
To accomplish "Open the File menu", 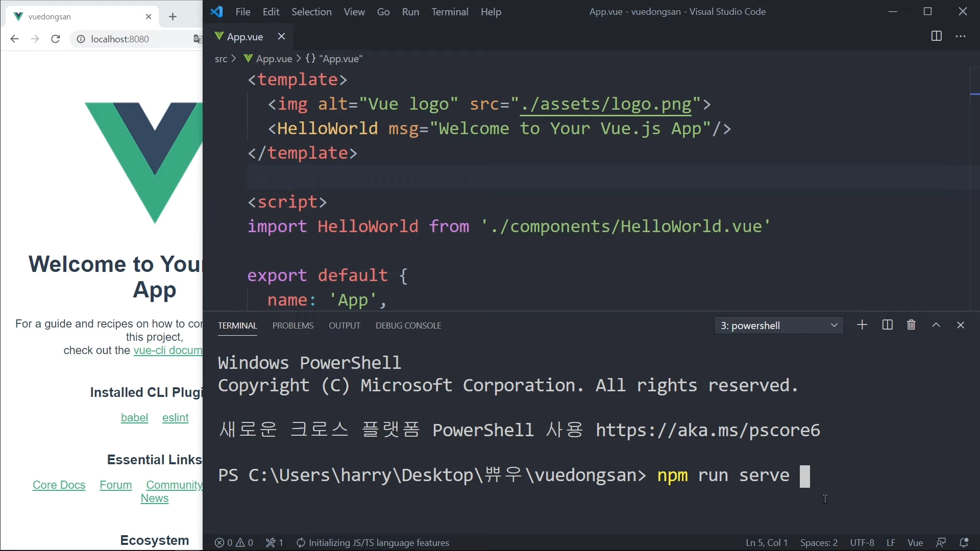I will coord(243,12).
